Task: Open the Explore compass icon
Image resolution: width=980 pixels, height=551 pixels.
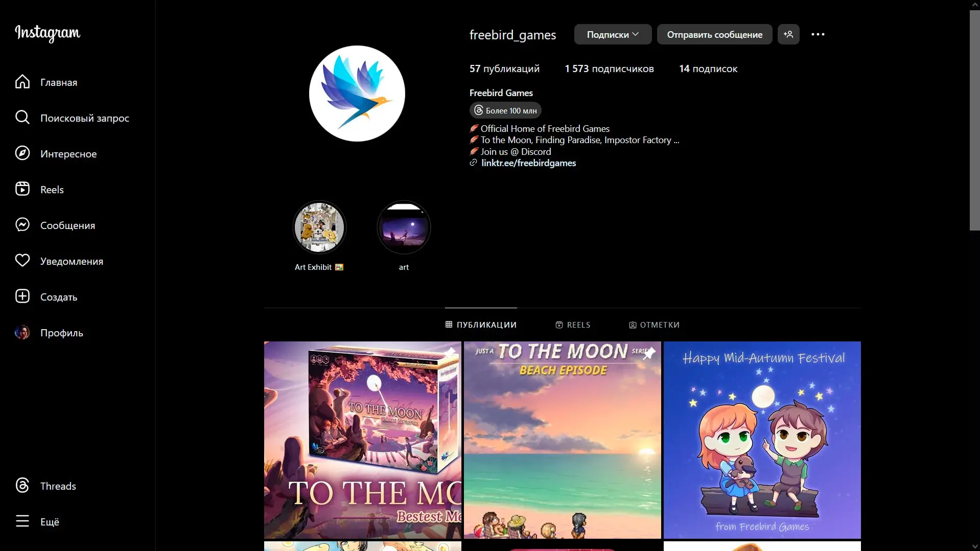Action: (x=22, y=153)
